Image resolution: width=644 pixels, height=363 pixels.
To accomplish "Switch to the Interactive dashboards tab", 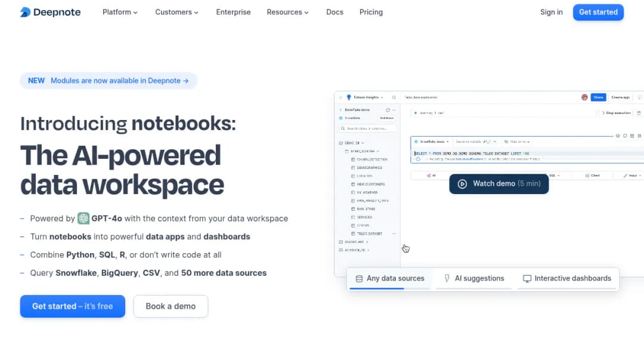I will [x=567, y=279].
